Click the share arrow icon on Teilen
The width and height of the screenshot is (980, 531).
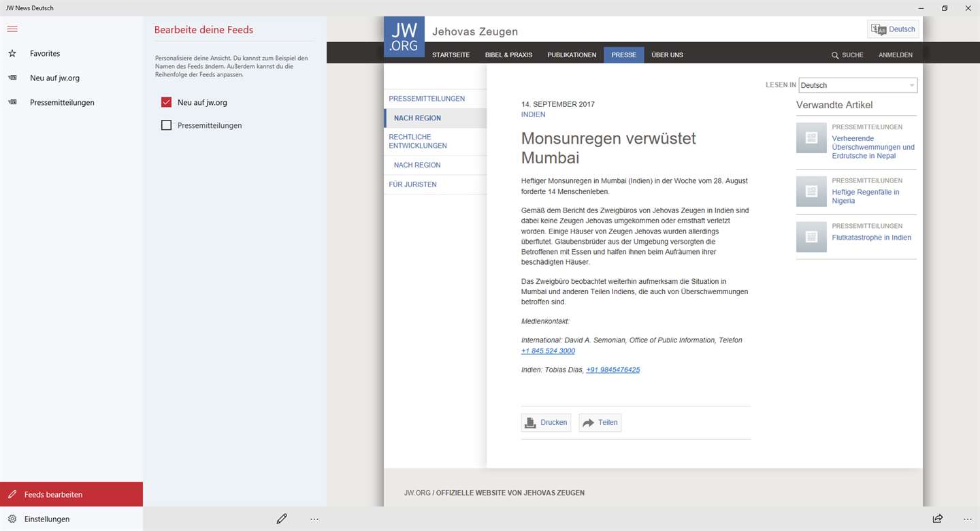[x=589, y=423]
